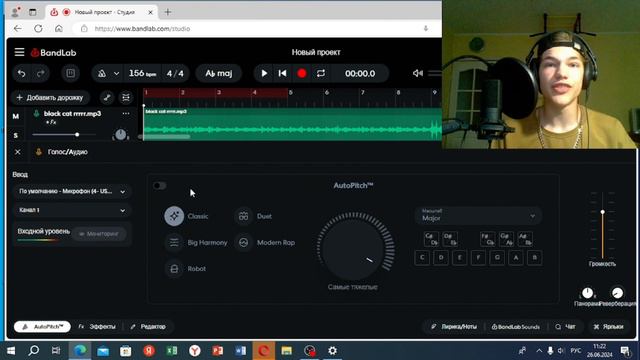The width and height of the screenshot is (640, 360).
Task: Click the 00:00.0 time display
Action: pos(360,73)
